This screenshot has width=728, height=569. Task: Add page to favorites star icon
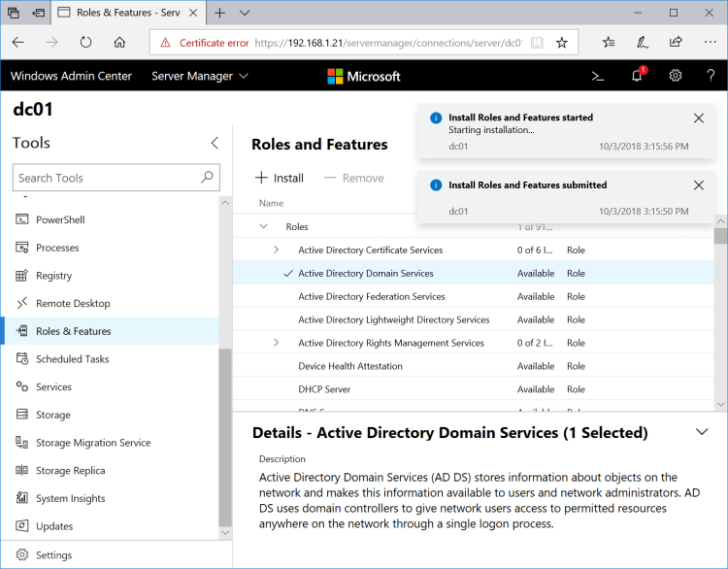click(561, 43)
